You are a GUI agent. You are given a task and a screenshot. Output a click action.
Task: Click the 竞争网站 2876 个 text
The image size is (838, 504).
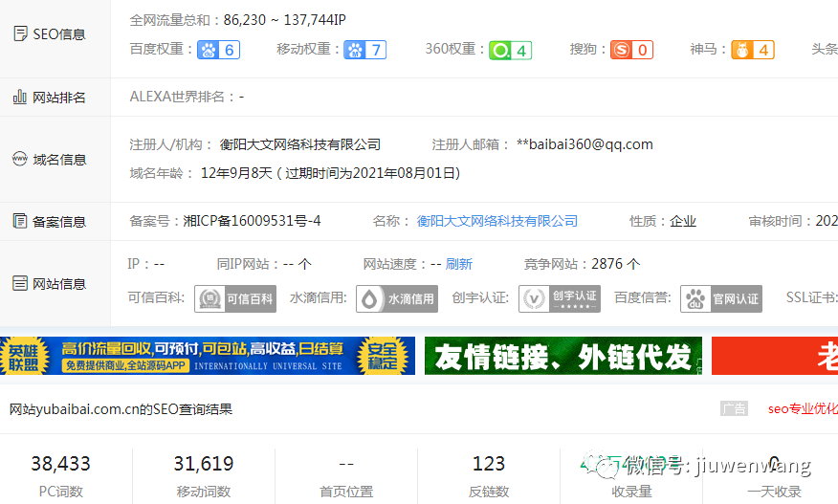pyautogui.click(x=582, y=264)
